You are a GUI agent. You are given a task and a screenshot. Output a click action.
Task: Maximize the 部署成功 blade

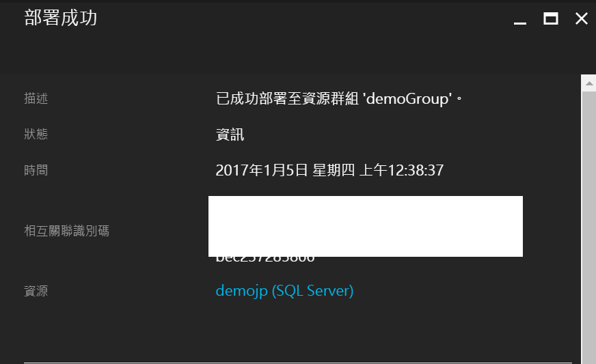click(x=551, y=18)
